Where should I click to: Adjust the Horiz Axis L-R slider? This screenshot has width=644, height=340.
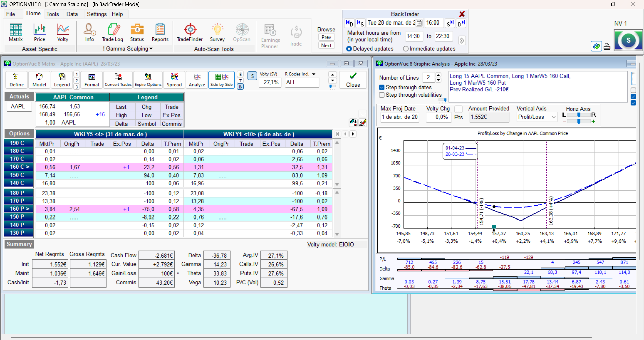pyautogui.click(x=579, y=115)
